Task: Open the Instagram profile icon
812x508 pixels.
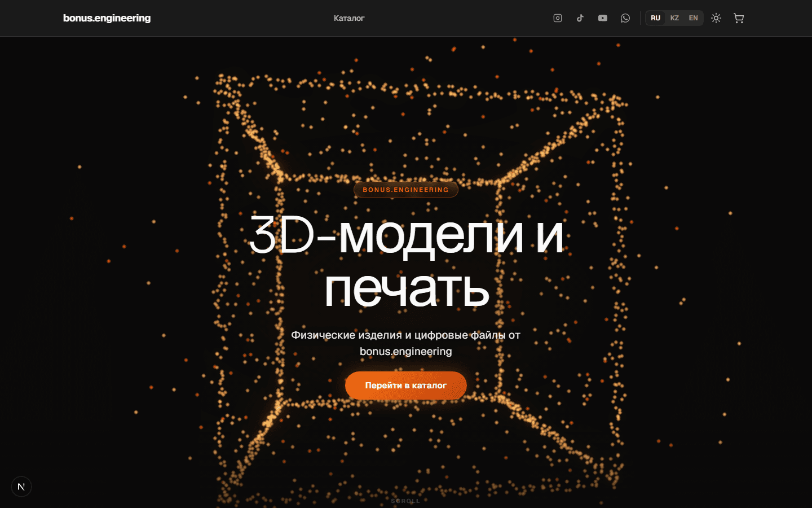Action: pyautogui.click(x=558, y=18)
